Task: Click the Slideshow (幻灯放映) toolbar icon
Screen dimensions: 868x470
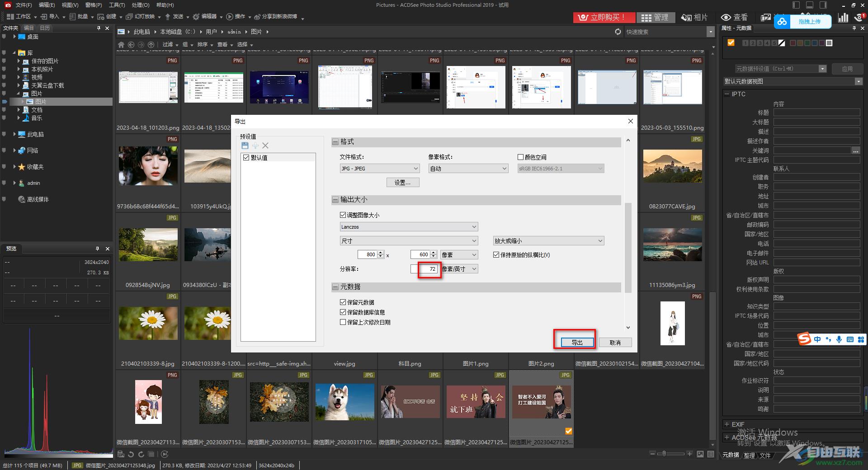Action: click(129, 17)
